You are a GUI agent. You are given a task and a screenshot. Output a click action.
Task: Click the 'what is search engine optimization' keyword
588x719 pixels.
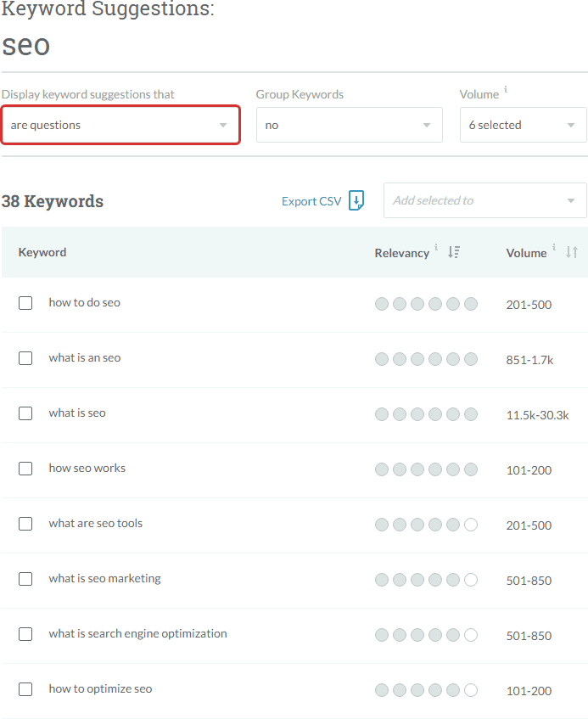(138, 634)
